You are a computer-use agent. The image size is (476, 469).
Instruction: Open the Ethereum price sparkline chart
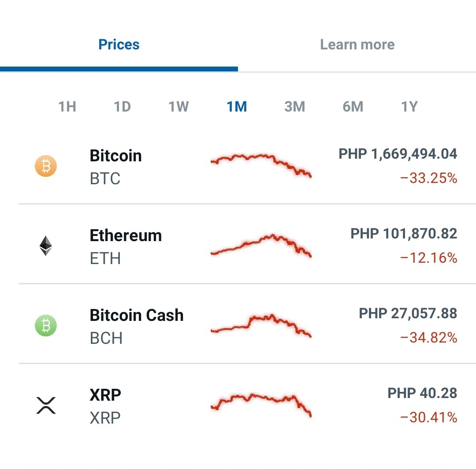[261, 246]
